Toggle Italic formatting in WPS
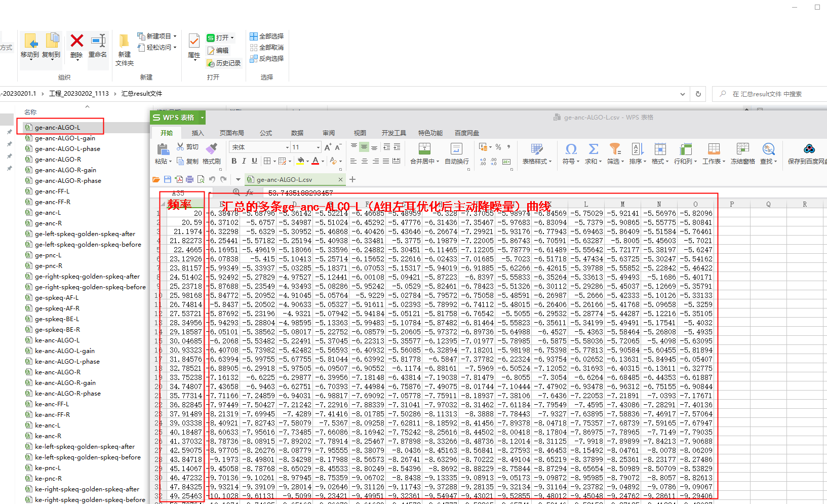The image size is (827, 504). [244, 161]
